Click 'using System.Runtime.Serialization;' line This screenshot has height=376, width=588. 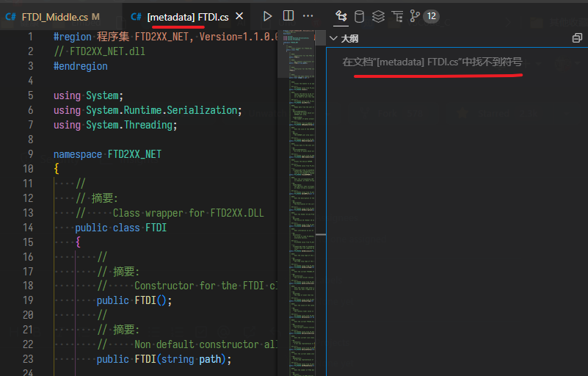coord(148,110)
